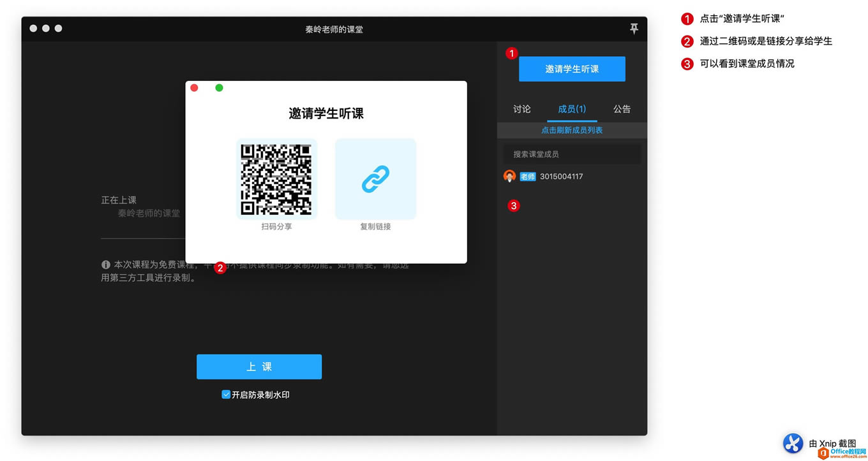Select the 成员(1) tab
The width and height of the screenshot is (868, 461).
[x=572, y=109]
